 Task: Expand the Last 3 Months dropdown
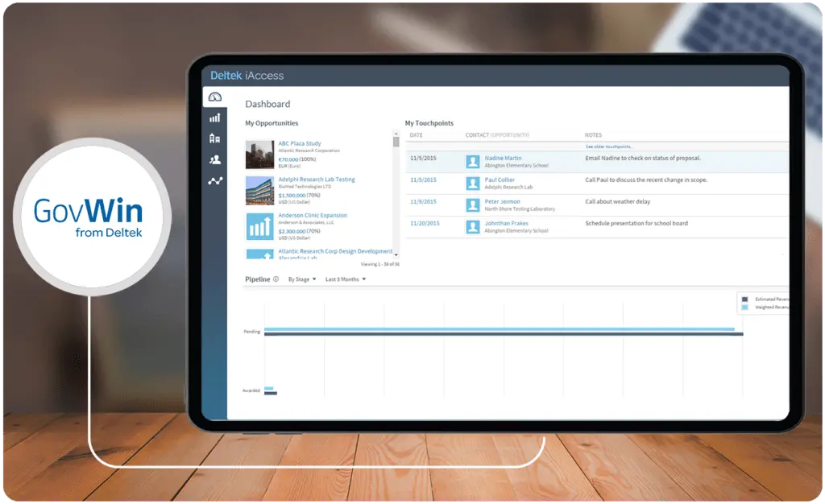tap(345, 279)
